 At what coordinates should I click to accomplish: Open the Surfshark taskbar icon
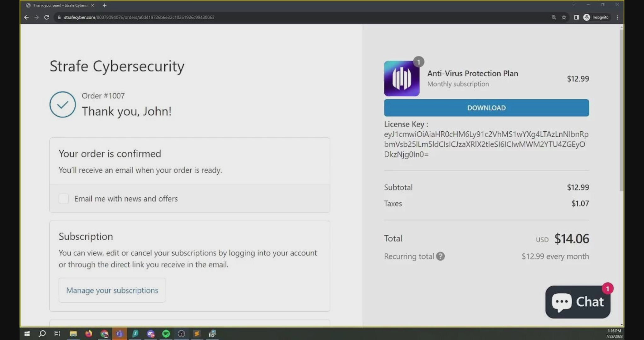tap(135, 334)
